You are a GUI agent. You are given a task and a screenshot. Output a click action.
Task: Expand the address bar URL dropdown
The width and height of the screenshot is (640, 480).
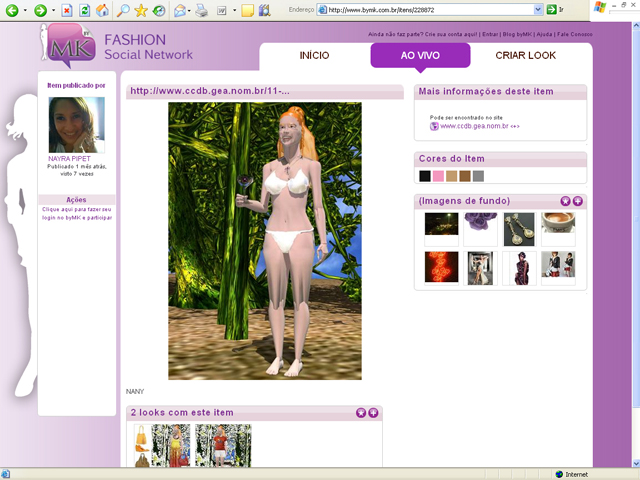[x=538, y=9]
